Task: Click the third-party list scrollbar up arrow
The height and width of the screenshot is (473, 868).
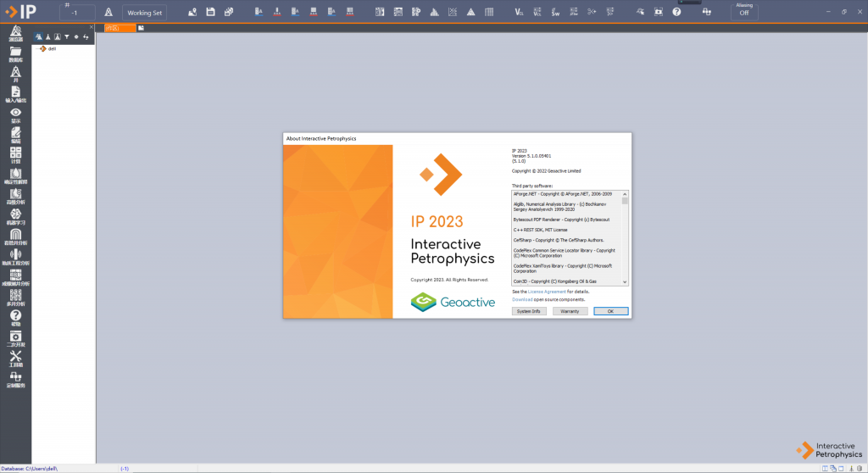Action: coord(625,194)
